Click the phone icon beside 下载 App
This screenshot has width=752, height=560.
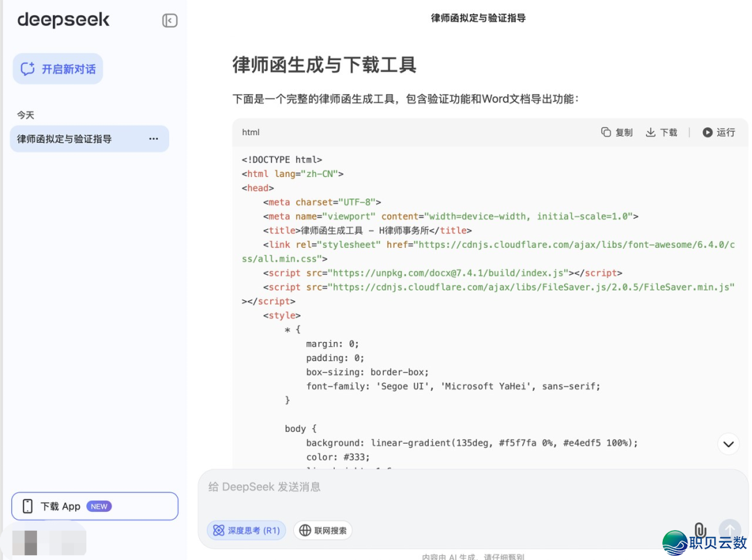click(x=28, y=506)
